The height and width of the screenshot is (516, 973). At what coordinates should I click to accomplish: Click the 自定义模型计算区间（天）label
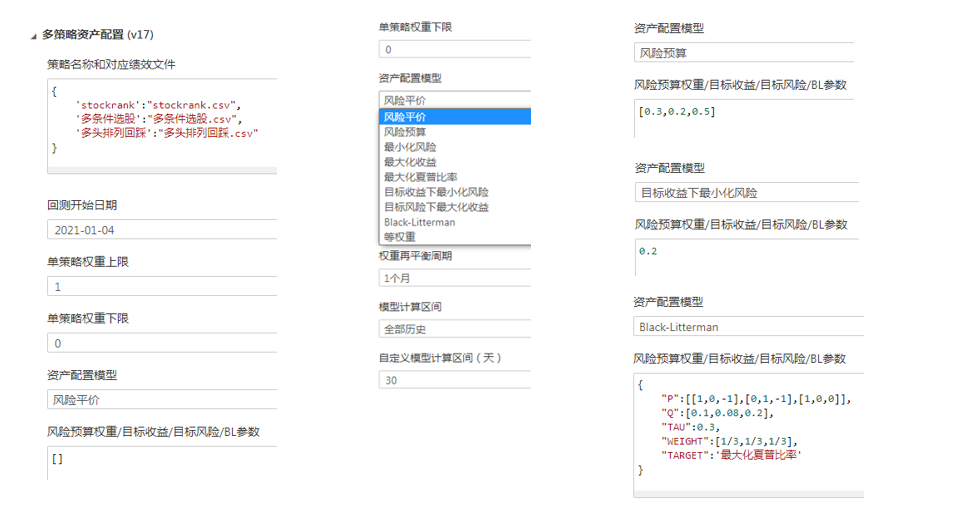tap(440, 358)
